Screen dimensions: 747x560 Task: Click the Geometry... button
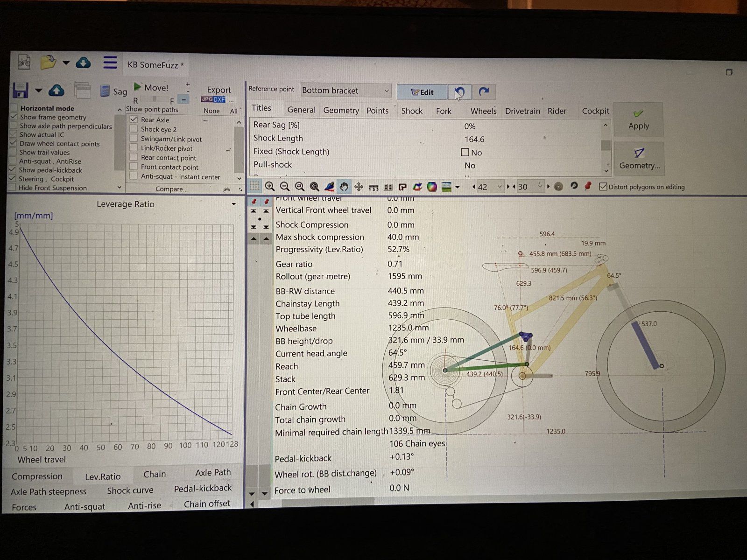tap(639, 158)
